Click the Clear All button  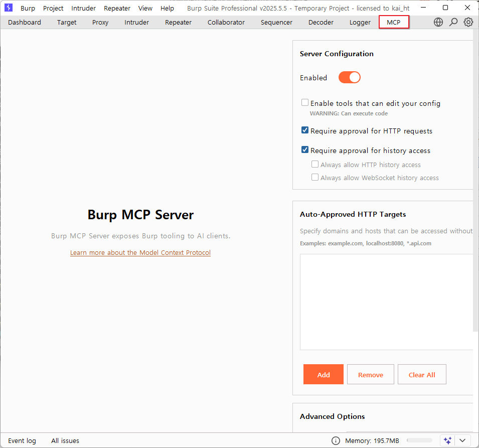click(x=422, y=374)
